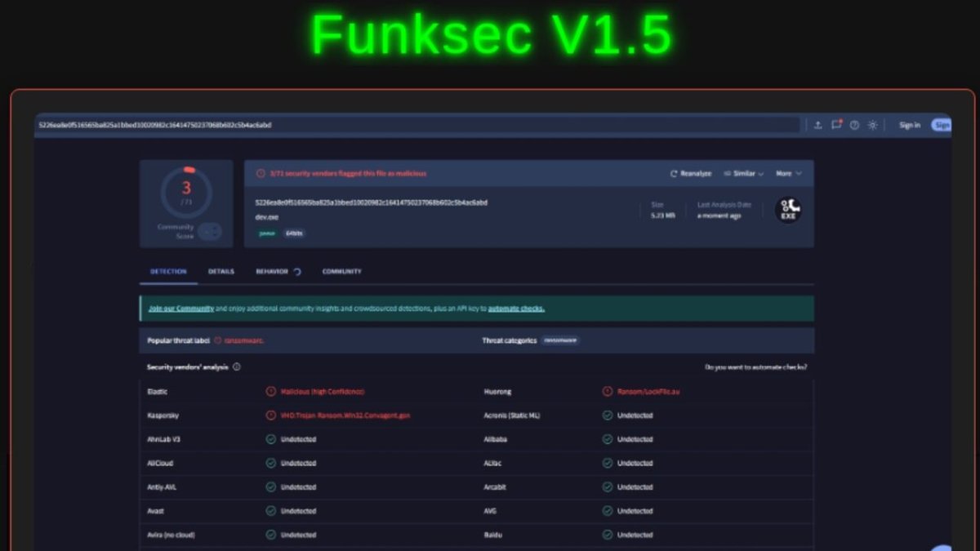The height and width of the screenshot is (551, 980).
Task: Open the automate checks link
Action: point(515,309)
